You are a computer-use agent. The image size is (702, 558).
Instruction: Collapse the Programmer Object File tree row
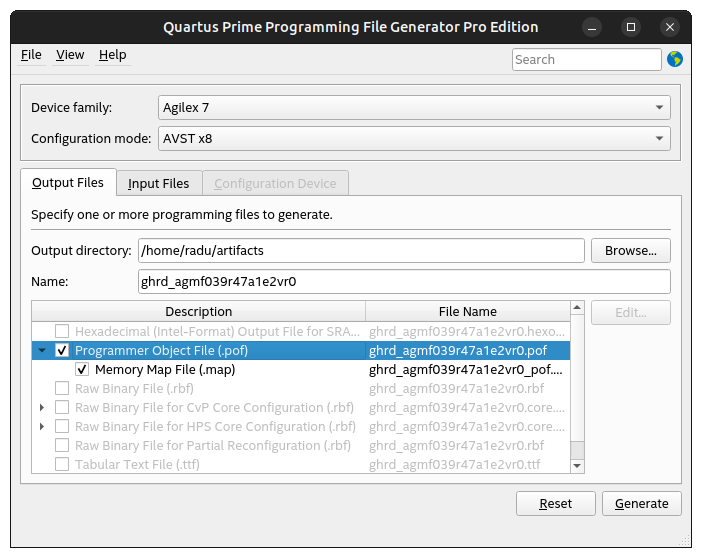[42, 350]
